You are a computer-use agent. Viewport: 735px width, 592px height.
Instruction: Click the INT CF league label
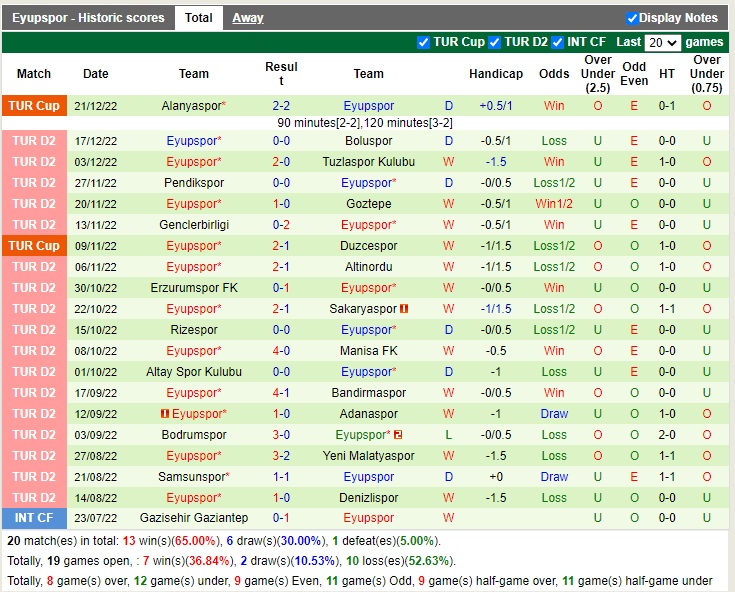click(x=34, y=518)
